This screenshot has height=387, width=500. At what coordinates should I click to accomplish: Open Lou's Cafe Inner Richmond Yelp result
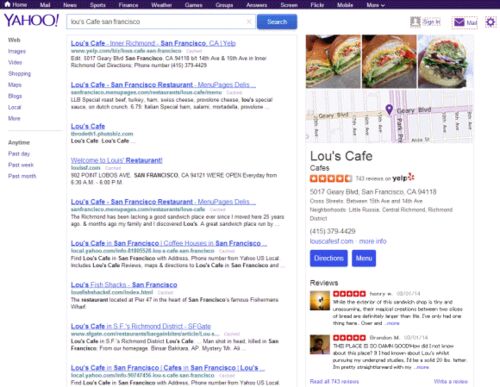tap(153, 43)
